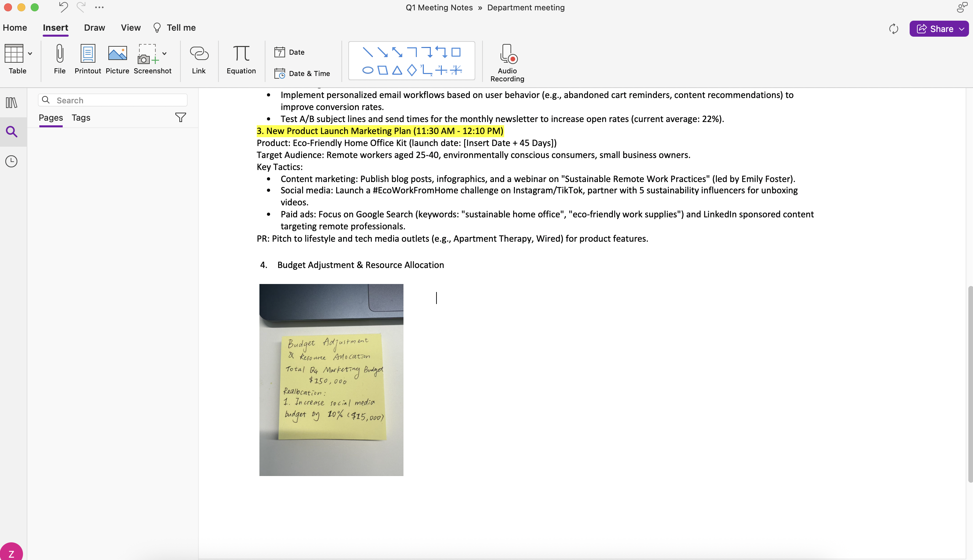Click the 'Key Tactics:' line

tap(280, 167)
